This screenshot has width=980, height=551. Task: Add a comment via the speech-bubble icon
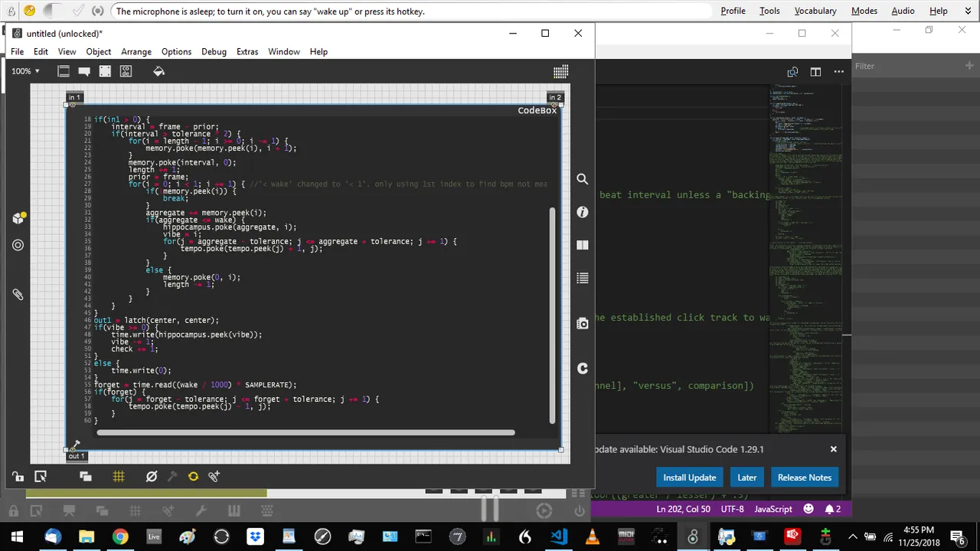[84, 71]
